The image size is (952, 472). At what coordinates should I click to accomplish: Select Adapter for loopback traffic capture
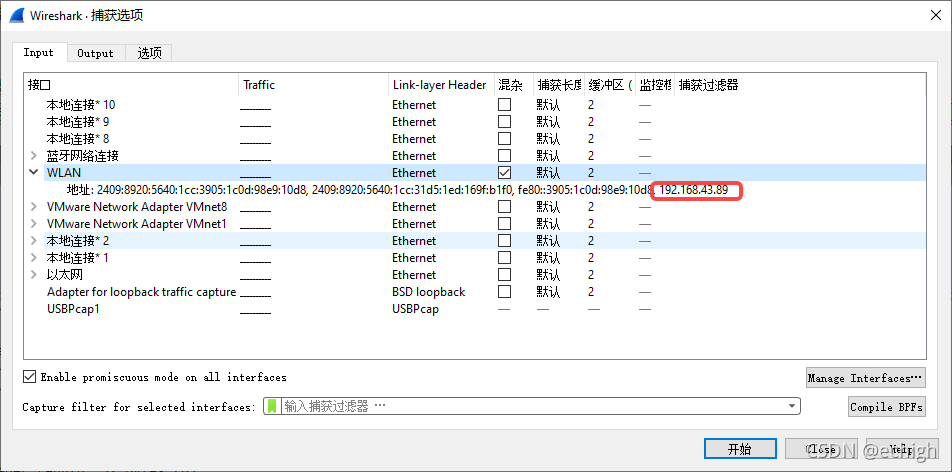tap(141, 292)
